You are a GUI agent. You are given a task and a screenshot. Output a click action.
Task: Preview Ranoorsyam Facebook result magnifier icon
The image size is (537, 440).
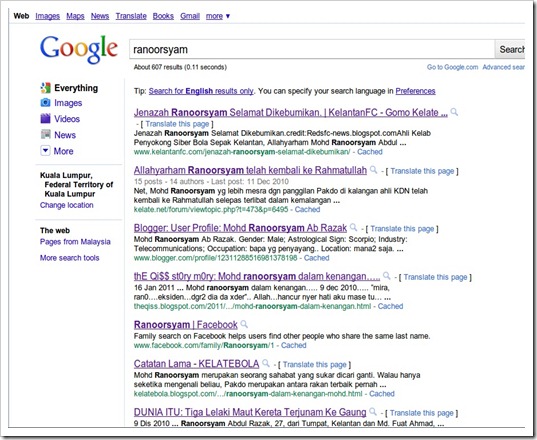(x=244, y=324)
